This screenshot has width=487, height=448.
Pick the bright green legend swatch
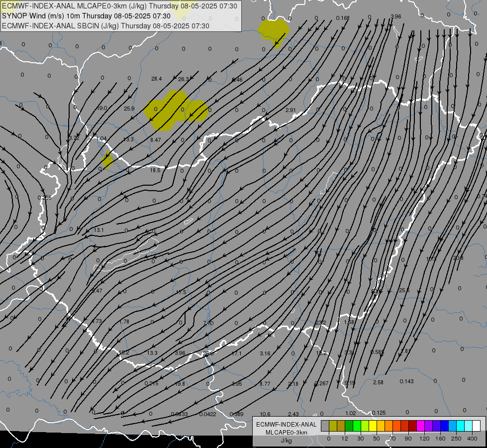pos(357,426)
